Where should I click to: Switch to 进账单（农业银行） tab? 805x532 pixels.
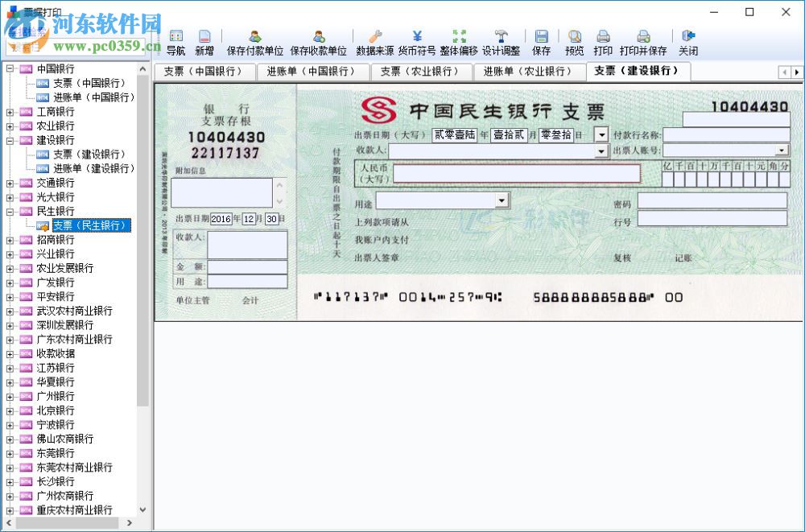click(529, 72)
